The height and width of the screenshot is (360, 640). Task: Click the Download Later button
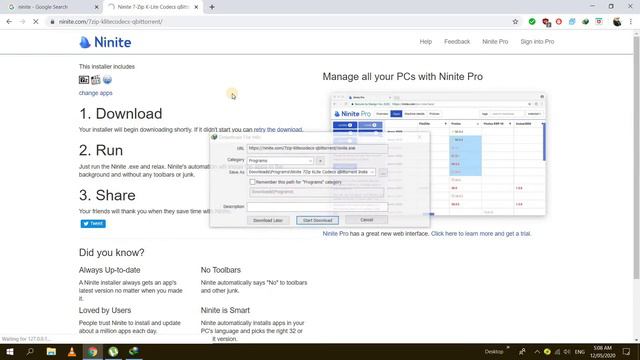[268, 220]
